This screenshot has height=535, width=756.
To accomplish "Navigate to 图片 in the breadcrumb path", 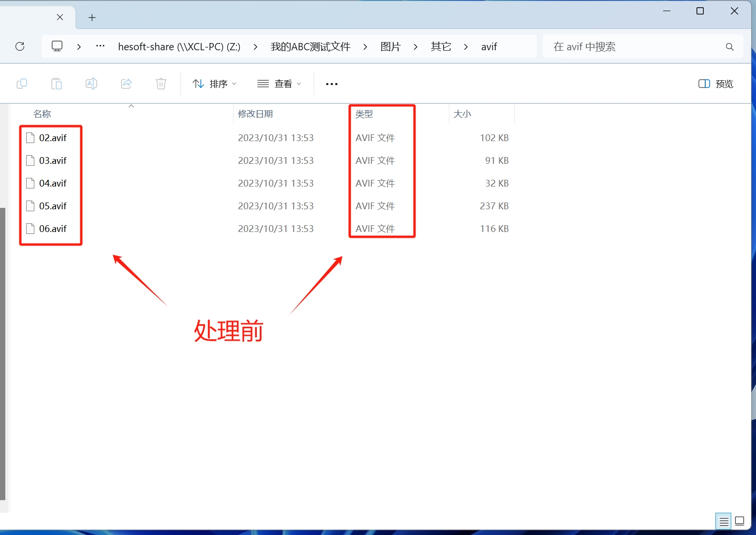I will (390, 46).
